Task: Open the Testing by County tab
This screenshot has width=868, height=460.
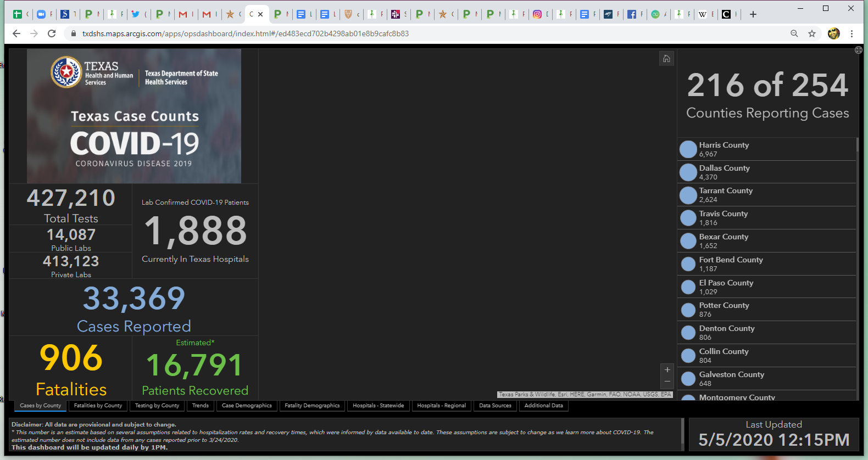Action: click(x=157, y=406)
